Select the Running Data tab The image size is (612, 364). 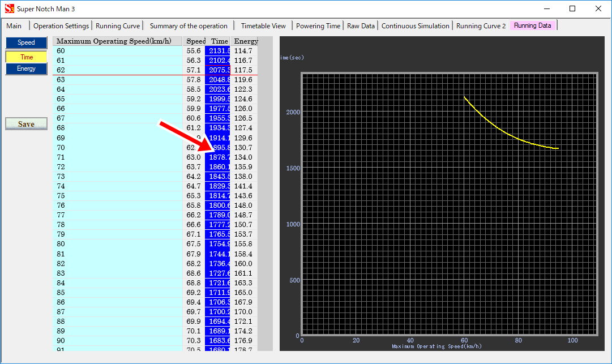click(532, 25)
